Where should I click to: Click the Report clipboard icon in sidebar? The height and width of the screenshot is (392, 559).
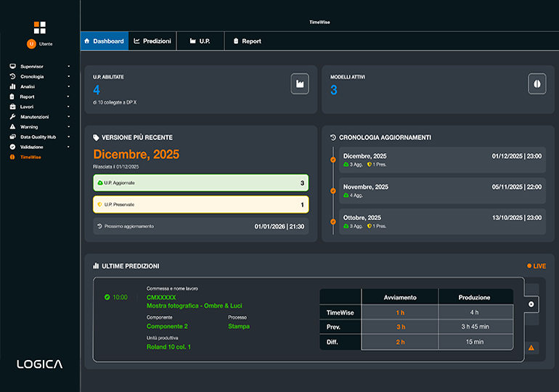tap(12, 97)
